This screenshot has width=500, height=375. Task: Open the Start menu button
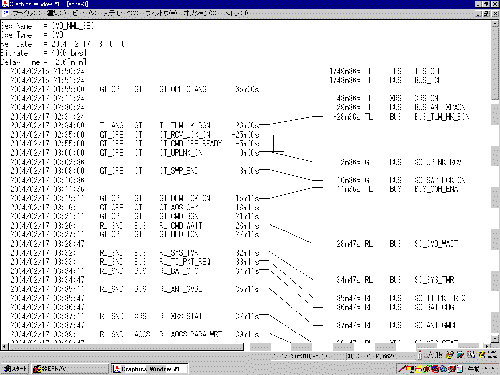[15, 369]
